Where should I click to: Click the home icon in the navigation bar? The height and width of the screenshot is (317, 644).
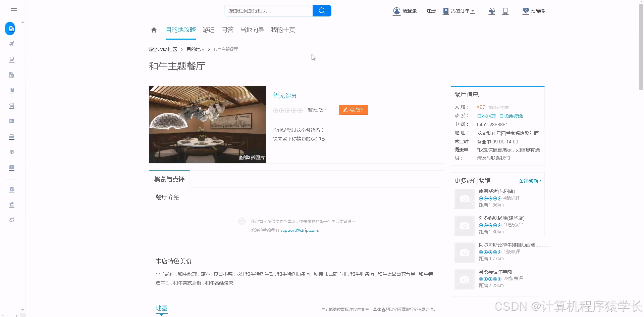coord(154,30)
